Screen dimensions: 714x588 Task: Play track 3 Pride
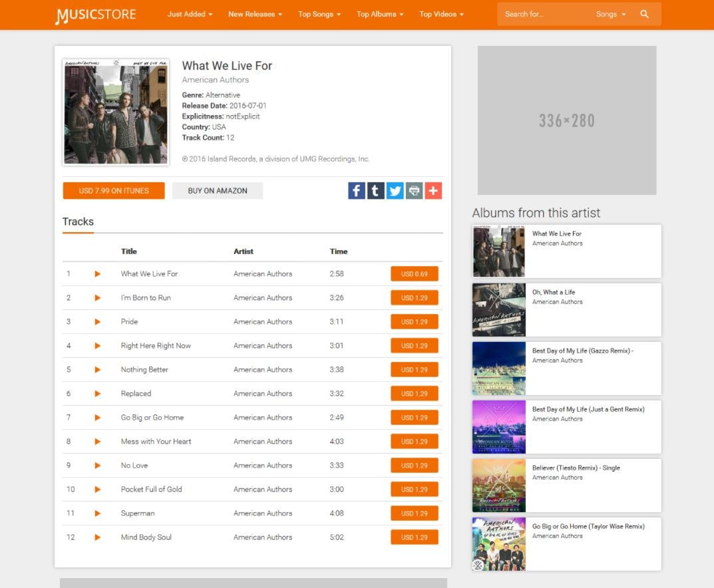click(x=97, y=322)
